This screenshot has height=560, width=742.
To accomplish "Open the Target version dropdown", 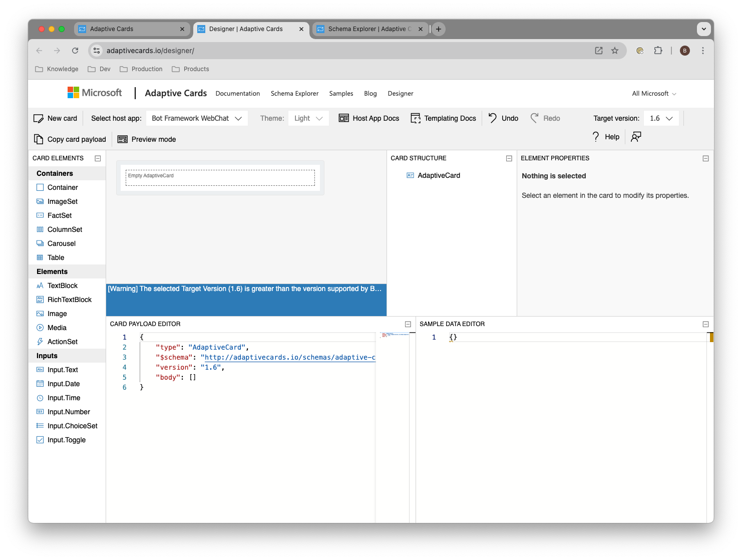I will 661,118.
